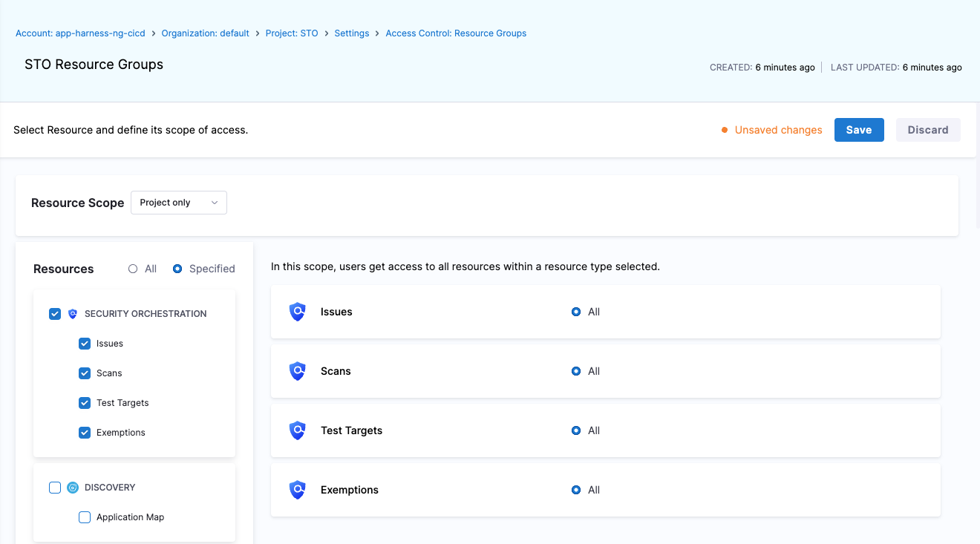Check the Discovery group checkbox
Screen dimensions: 980x544
(x=55, y=488)
